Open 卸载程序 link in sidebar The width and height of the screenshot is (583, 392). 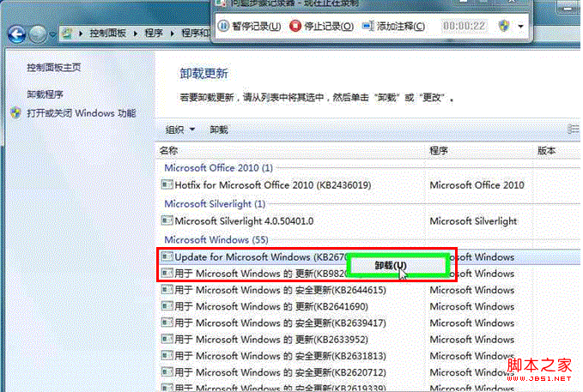pyautogui.click(x=45, y=94)
